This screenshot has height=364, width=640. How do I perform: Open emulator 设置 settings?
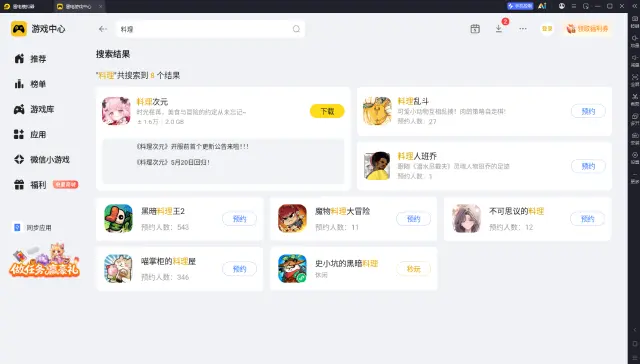[x=635, y=158]
